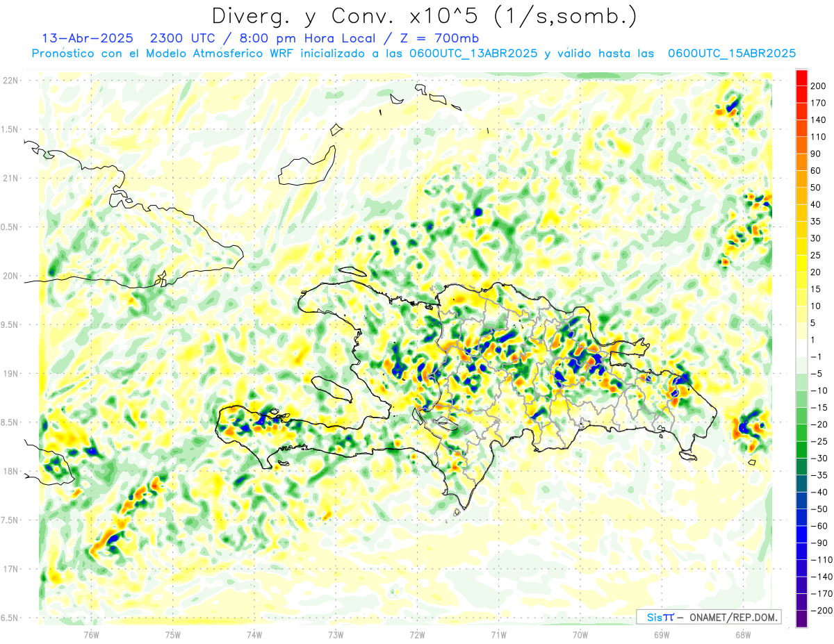Pick the white band between 1 and -1

click(801, 349)
